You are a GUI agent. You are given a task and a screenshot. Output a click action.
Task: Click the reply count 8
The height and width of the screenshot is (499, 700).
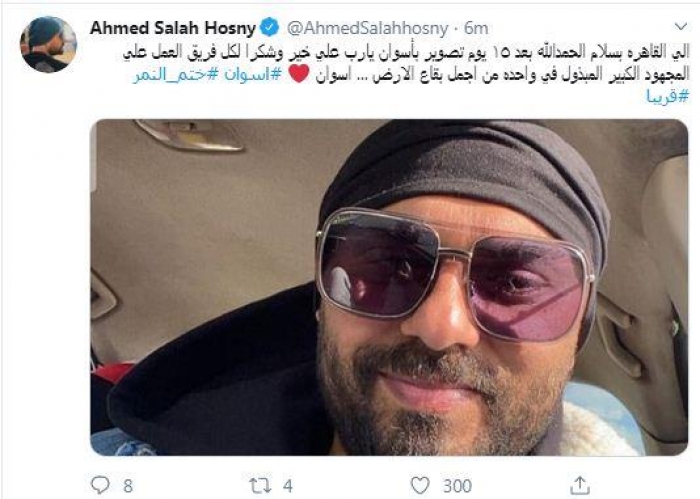128,486
